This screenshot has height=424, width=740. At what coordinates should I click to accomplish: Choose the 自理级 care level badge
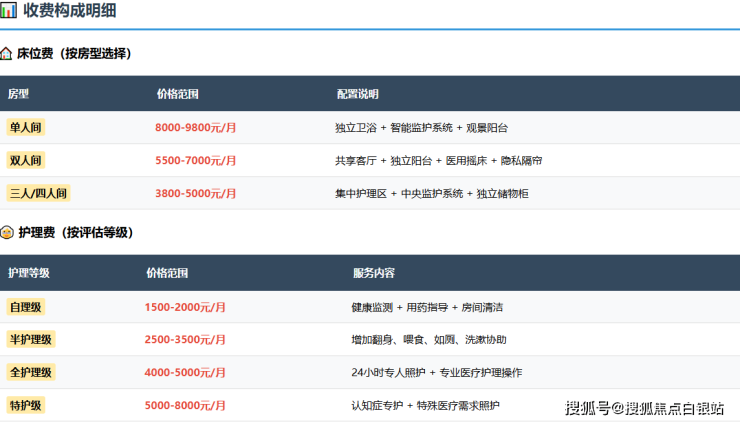27,307
